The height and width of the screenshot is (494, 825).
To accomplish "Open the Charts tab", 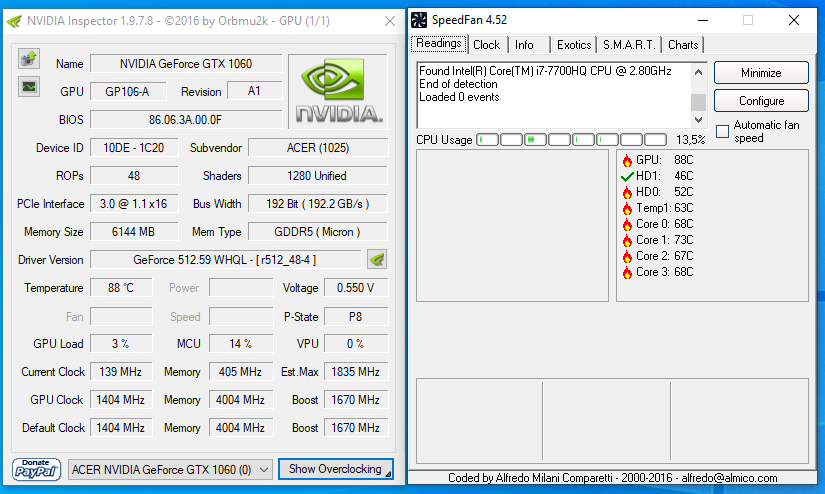I will pyautogui.click(x=683, y=45).
